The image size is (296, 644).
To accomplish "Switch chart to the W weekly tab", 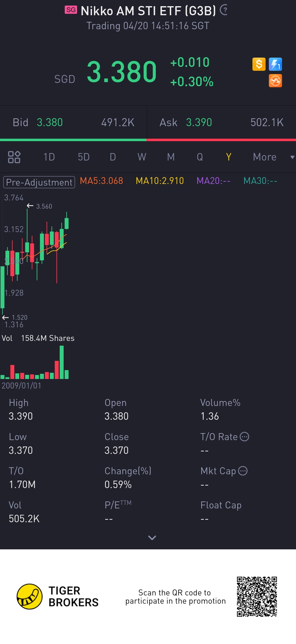I will (x=142, y=157).
